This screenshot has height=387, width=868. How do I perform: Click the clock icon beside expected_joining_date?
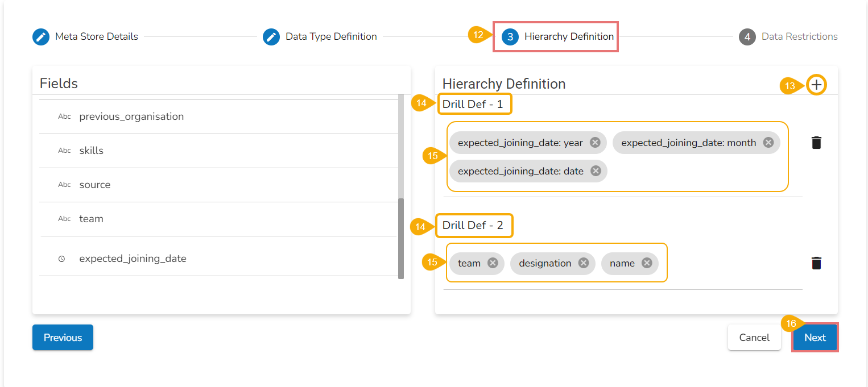62,259
